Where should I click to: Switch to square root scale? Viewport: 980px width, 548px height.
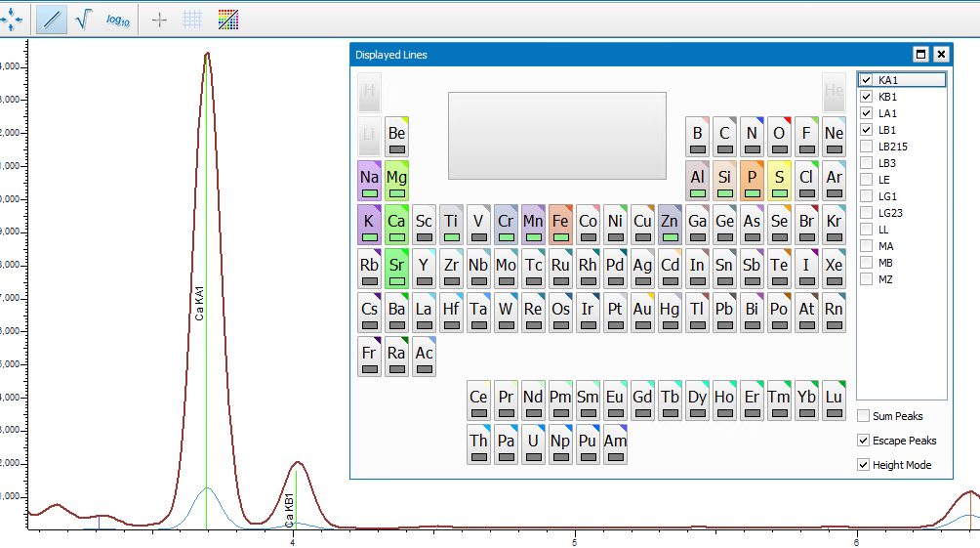[x=83, y=19]
